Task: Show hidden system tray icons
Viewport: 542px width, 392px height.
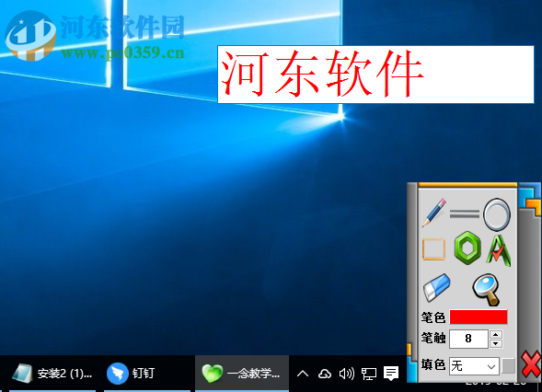Action: coord(303,374)
